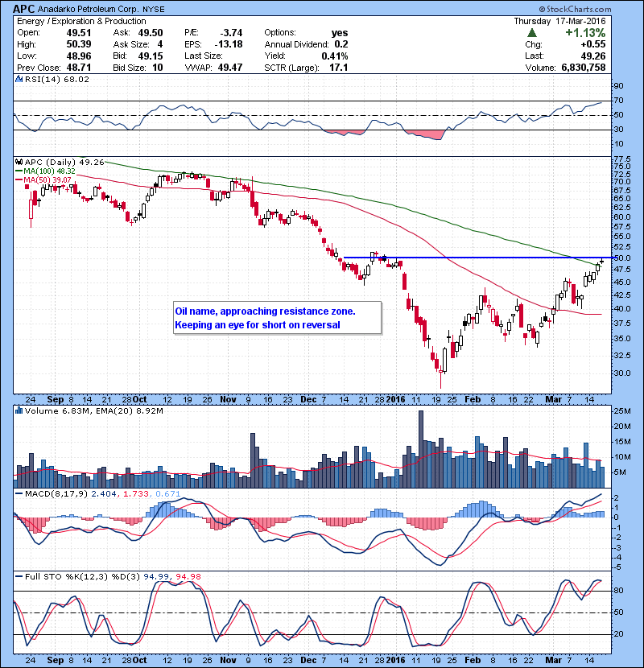
Task: Click the tallest volume bar in January 2016
Action: pos(421,449)
